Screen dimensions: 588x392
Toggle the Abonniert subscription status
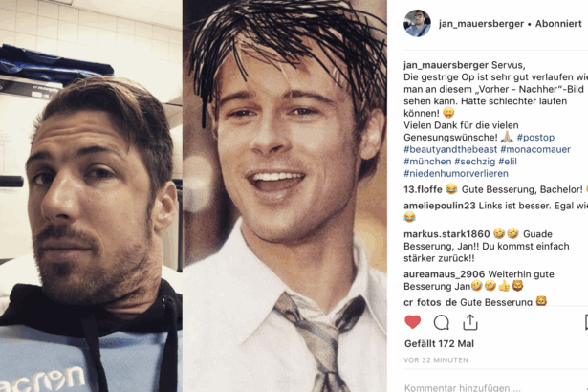pos(558,23)
